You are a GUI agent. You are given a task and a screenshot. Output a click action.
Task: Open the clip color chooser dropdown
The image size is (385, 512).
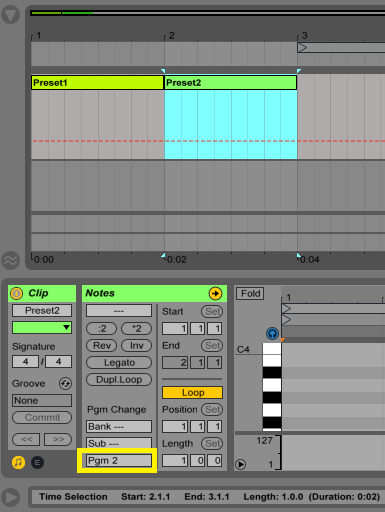click(42, 327)
